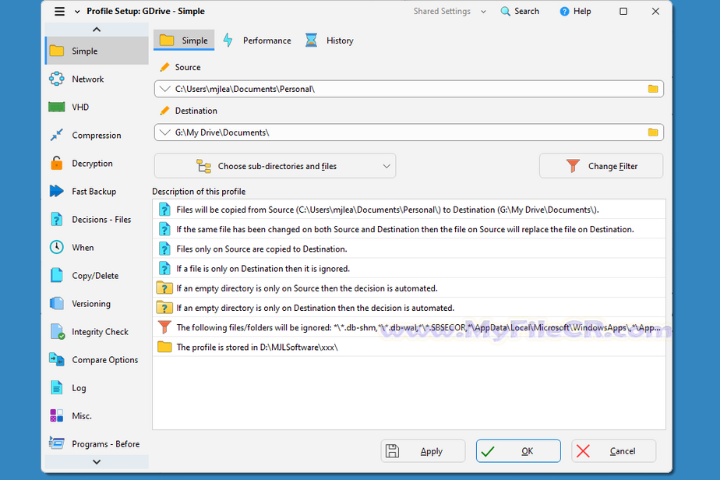The width and height of the screenshot is (720, 480).
Task: Select 'The following files/folders will be ignored' row
Action: (409, 328)
